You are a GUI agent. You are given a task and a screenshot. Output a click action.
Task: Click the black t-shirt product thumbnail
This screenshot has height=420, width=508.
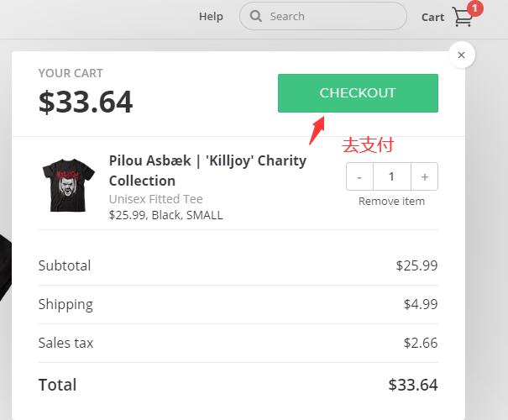tap(69, 184)
